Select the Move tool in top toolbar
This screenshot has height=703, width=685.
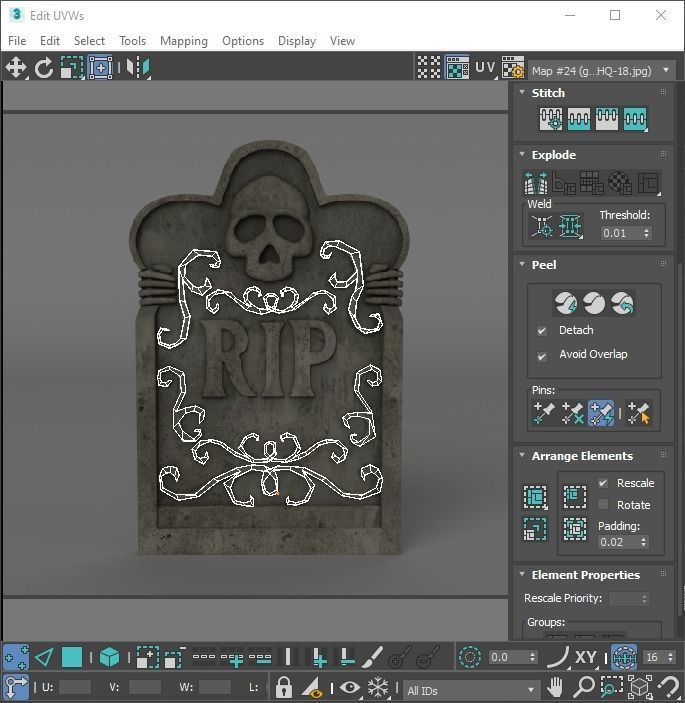(x=16, y=68)
